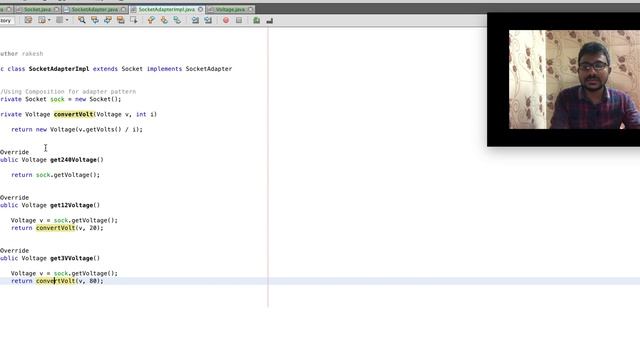Click the get3VVoltage method name
This screenshot has height=360, width=640.
pyautogui.click(x=71, y=258)
